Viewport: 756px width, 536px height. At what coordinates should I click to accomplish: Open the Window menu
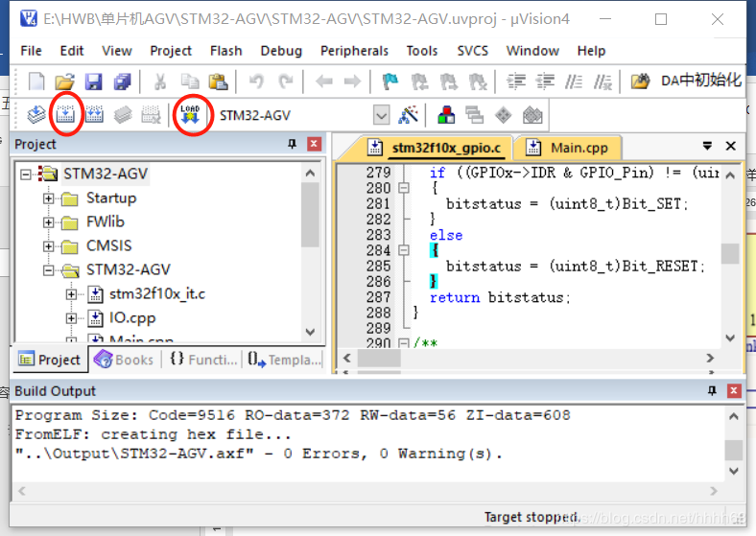pos(532,51)
